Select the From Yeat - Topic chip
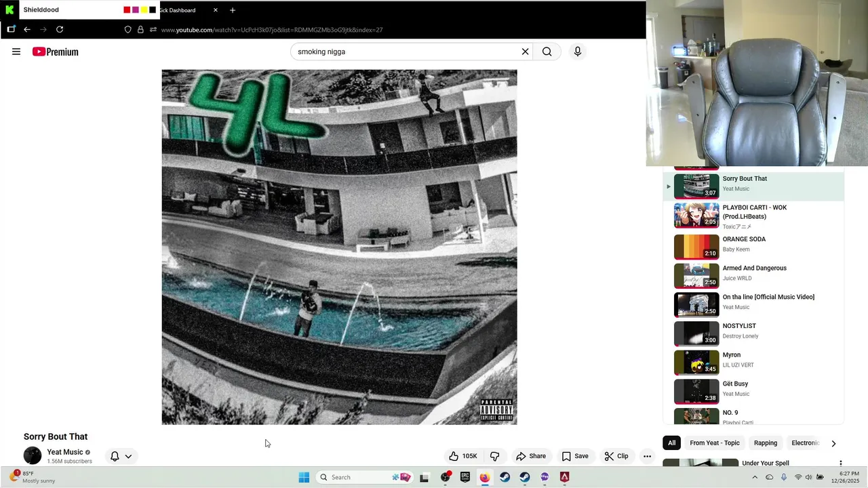868x488 pixels. [715, 443]
